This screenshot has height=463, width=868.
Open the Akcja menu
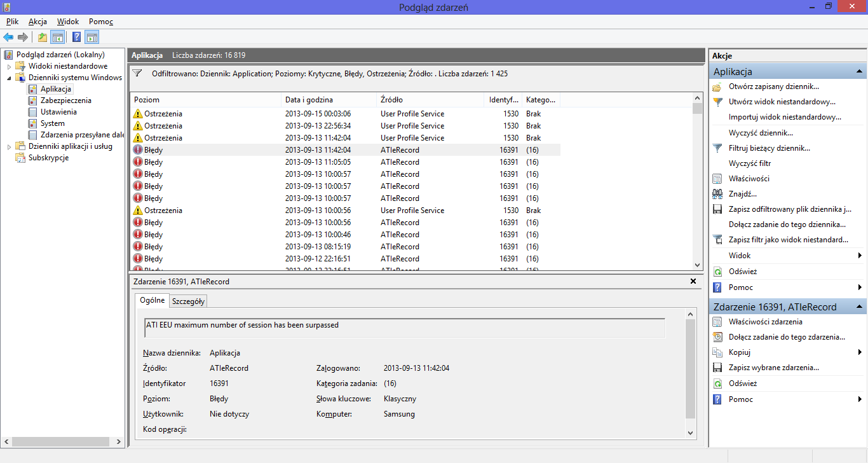click(x=37, y=22)
